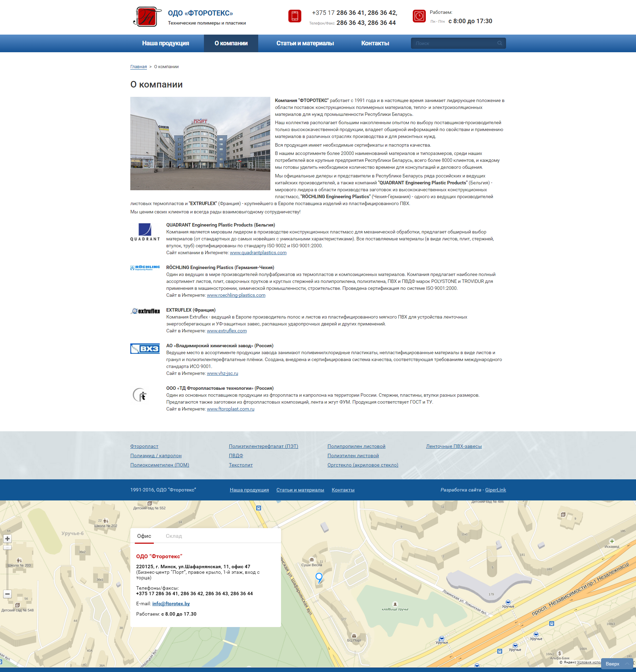Viewport: 636px width, 672px height.
Task: Click the Quadrant logo
Action: [x=145, y=232]
